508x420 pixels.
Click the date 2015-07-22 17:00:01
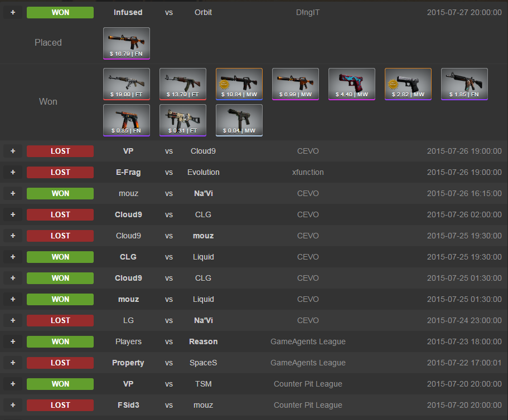point(465,363)
